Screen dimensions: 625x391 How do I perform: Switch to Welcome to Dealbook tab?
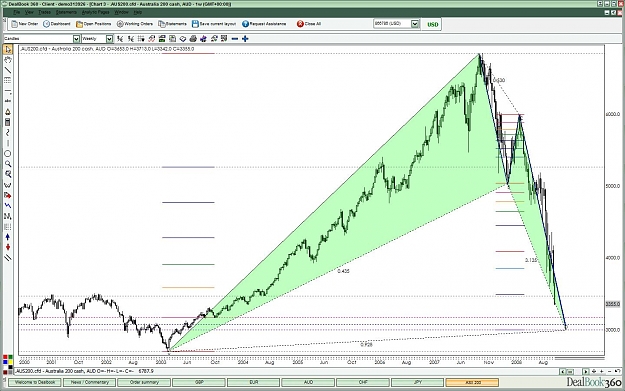[x=35, y=382]
